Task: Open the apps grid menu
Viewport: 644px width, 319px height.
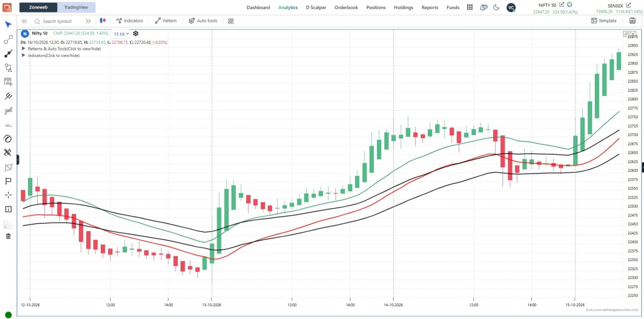Action: click(470, 7)
